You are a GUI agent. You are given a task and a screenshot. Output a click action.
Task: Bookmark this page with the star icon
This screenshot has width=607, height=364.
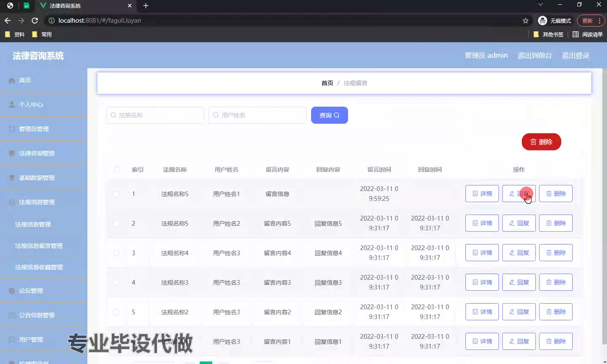tap(526, 21)
